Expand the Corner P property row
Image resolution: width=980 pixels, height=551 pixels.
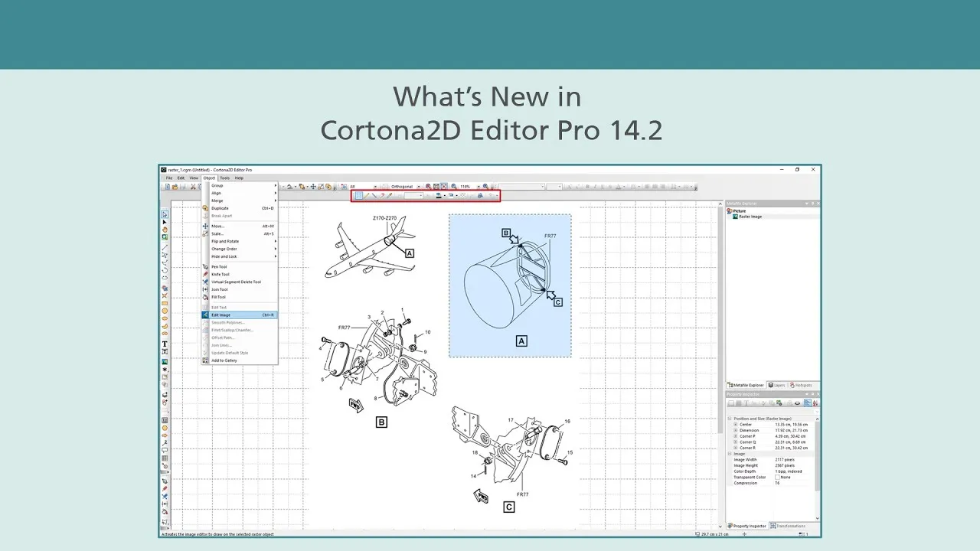[736, 436]
